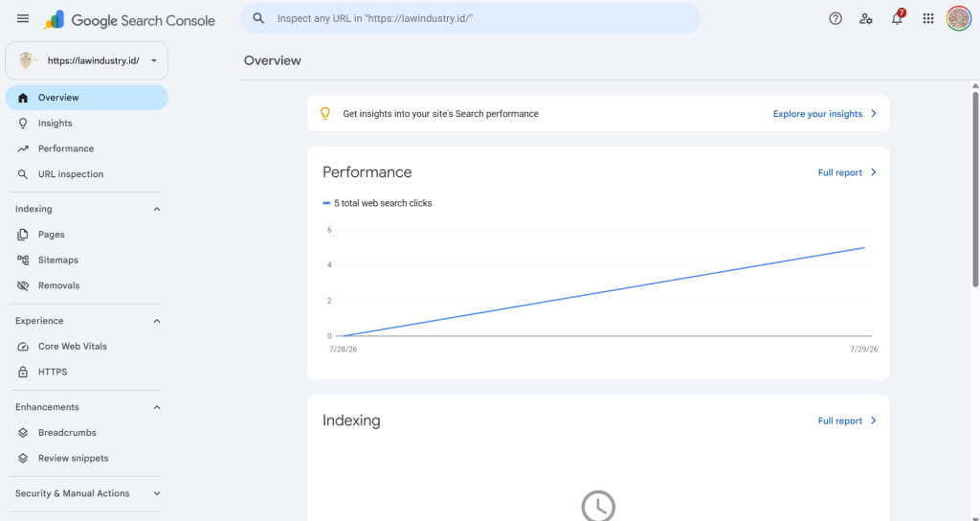Viewport: 980px width, 521px height.
Task: Open the Pages indexing report
Action: [87, 235]
